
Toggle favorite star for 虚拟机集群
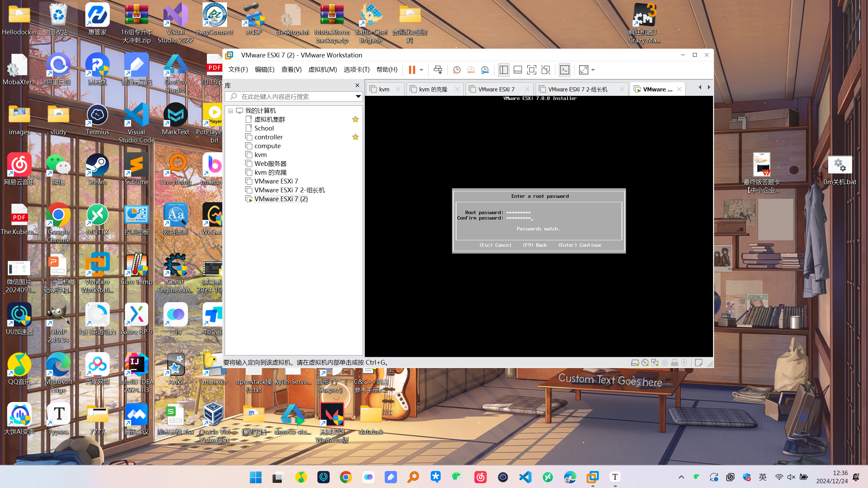click(355, 119)
